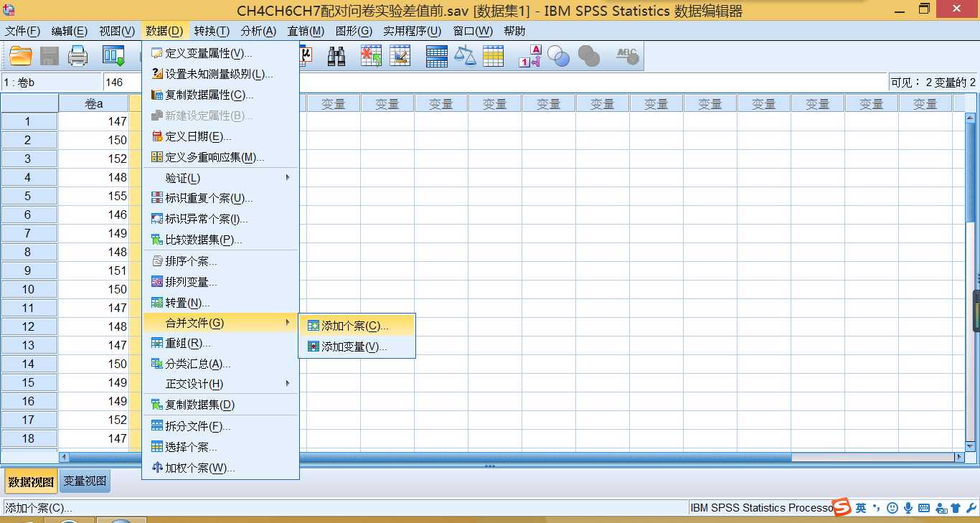Select 排序个案... menu entry
The image size is (980, 523).
pyautogui.click(x=220, y=261)
